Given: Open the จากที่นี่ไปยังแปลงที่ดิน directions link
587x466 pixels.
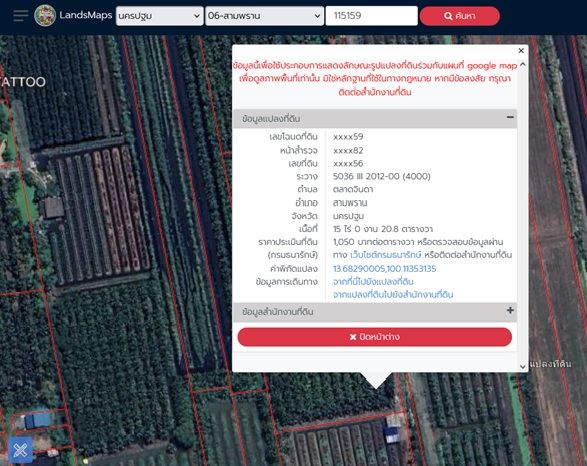Looking at the screenshot, I should [x=373, y=281].
